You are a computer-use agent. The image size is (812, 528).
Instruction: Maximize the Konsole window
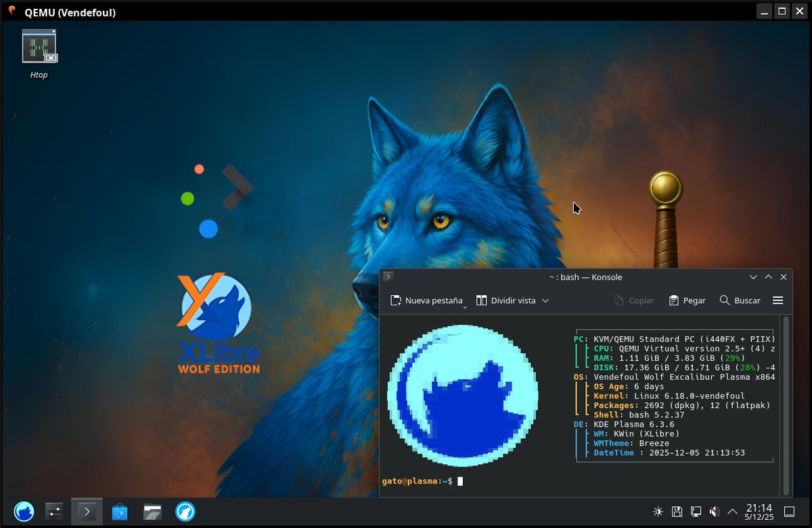[x=769, y=277]
